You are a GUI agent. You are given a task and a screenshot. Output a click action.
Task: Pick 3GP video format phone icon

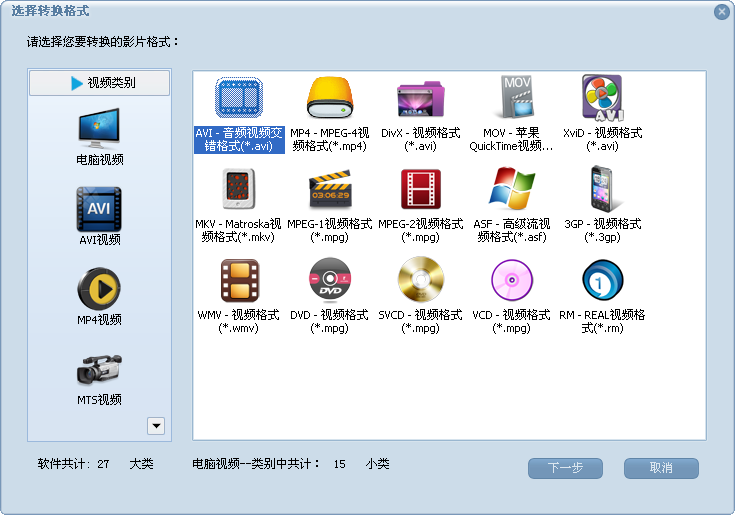[601, 189]
